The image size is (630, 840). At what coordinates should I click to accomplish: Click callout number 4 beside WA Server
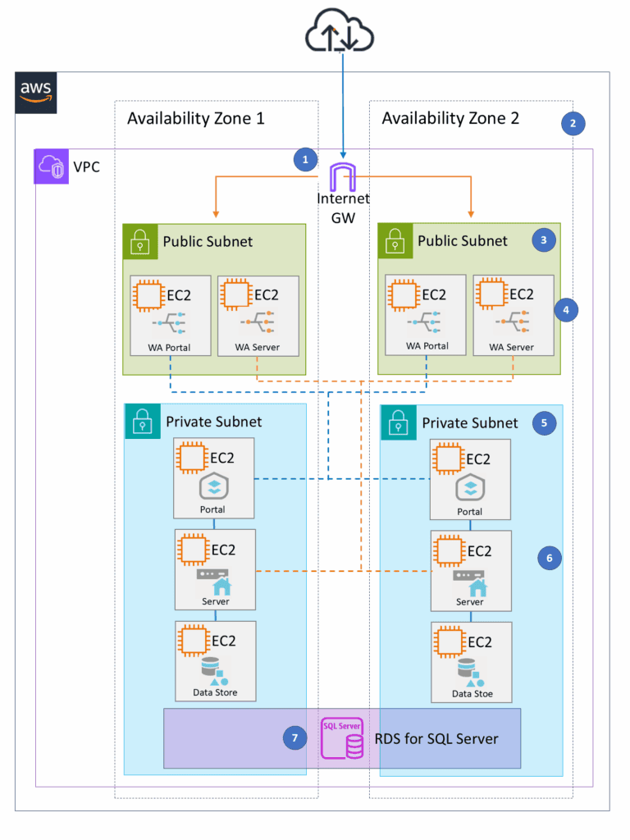(x=565, y=310)
